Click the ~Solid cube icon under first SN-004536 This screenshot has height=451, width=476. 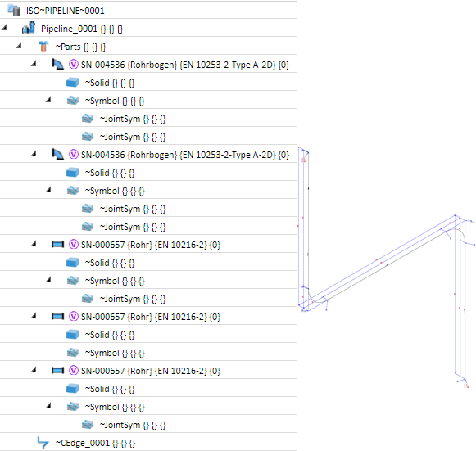click(73, 82)
